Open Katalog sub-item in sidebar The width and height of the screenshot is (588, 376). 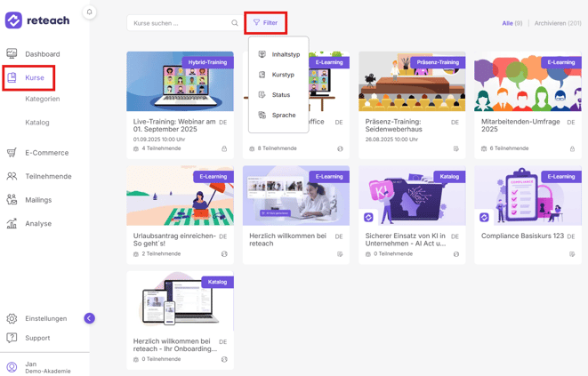37,123
